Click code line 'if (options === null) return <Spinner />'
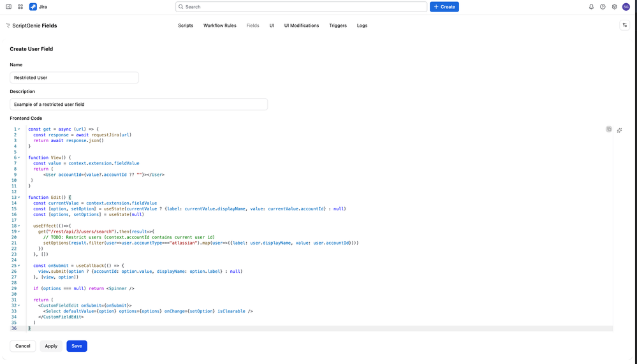Image resolution: width=637 pixels, height=364 pixels. [84, 288]
